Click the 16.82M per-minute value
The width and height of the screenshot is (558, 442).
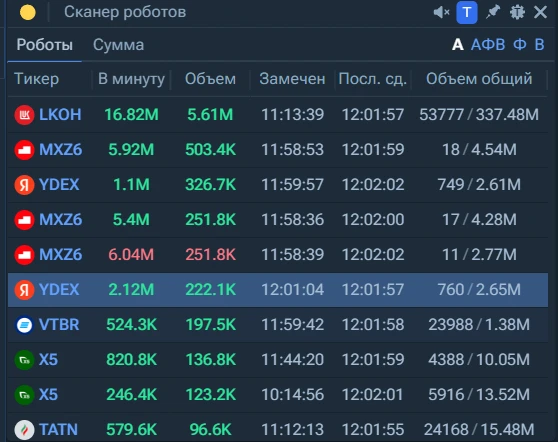(x=131, y=115)
